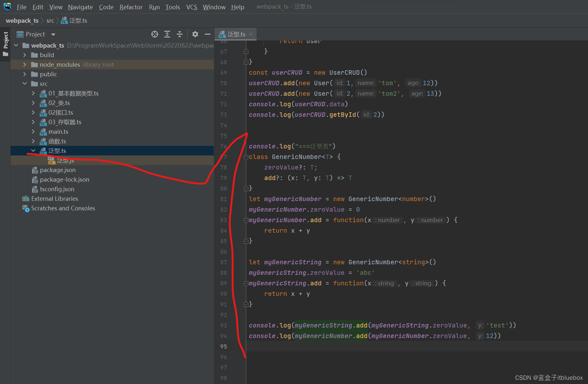Click src in the breadcrumb bar
Image resolution: width=588 pixels, height=384 pixels.
(50, 20)
